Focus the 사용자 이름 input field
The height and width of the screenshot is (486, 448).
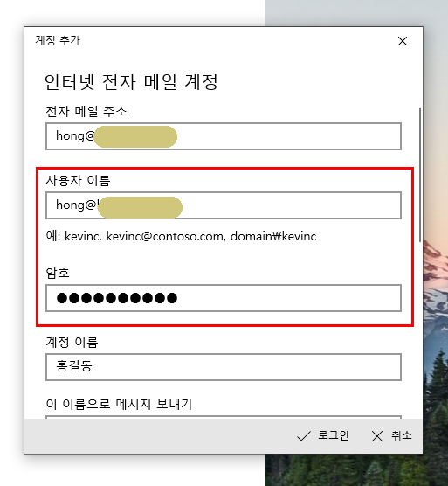point(224,205)
